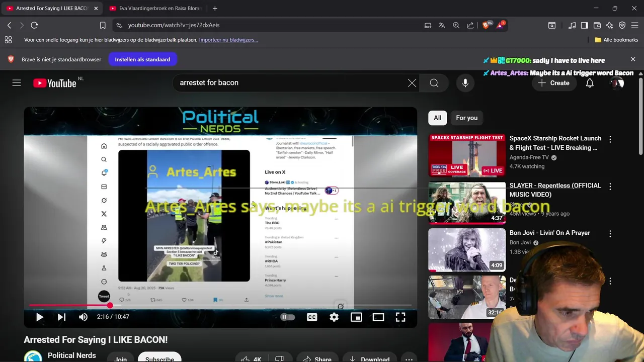This screenshot has height=362, width=644.
Task: Toggle theater mode view
Action: coord(378,317)
